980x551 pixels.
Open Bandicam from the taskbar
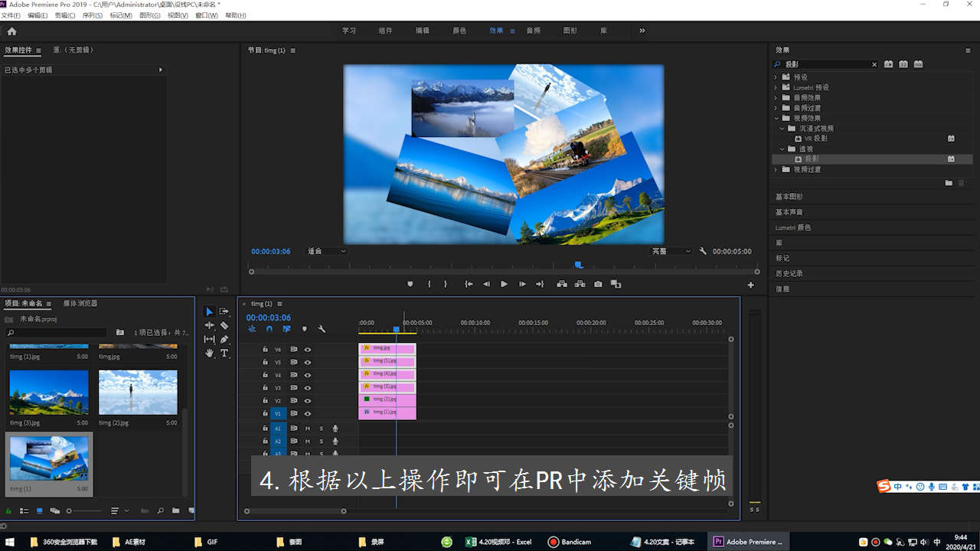click(570, 542)
